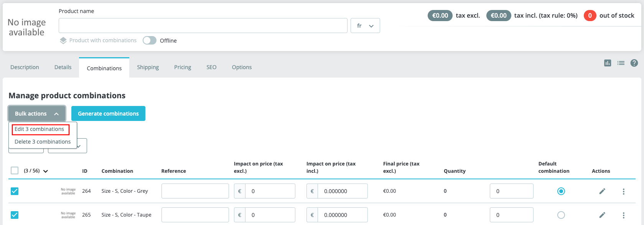644x225 pixels.
Task: Toggle the Offline product status switch
Action: [x=150, y=41]
